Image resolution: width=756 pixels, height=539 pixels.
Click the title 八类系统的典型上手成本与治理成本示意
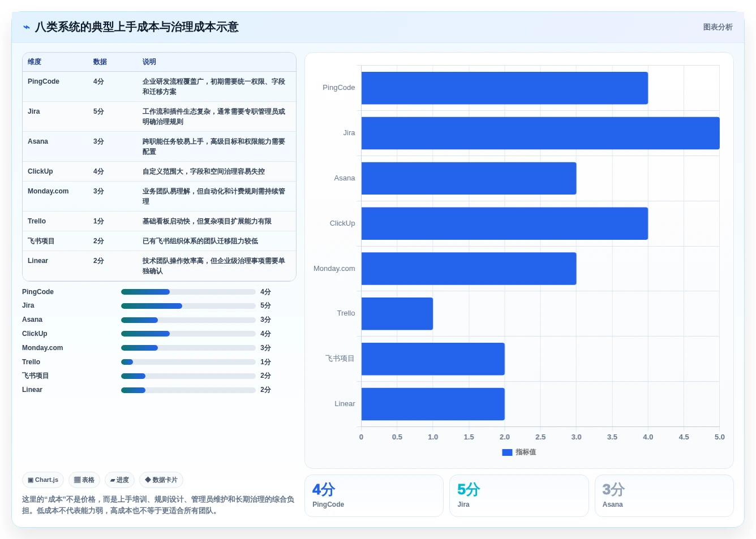[x=137, y=27]
